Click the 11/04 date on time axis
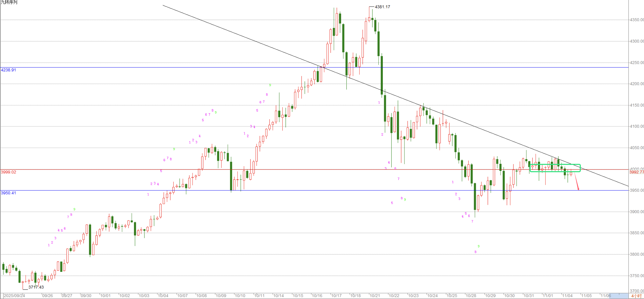This screenshot has width=644, height=299. tap(567, 296)
